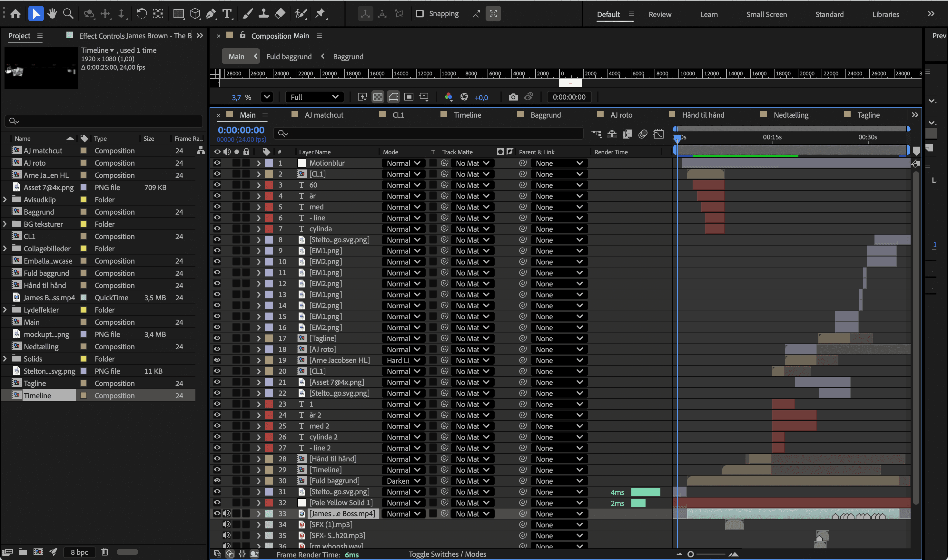Click the Project panel search field

(104, 121)
